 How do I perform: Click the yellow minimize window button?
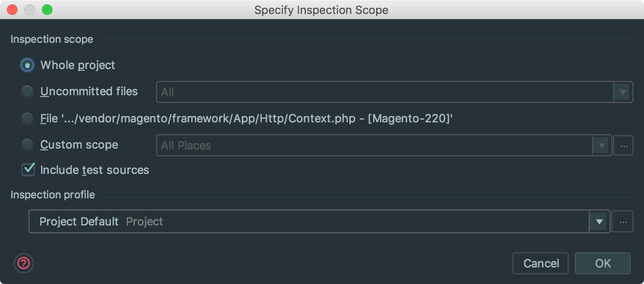[30, 10]
